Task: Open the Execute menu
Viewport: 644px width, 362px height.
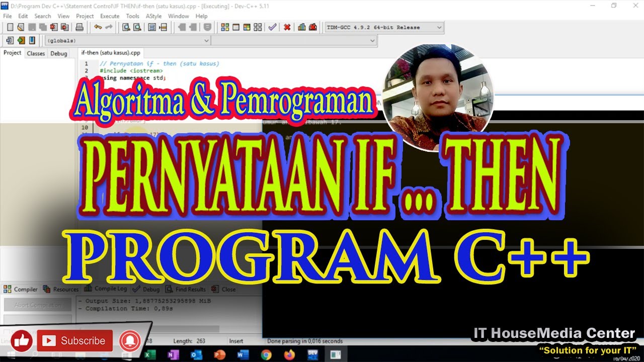Action: (110, 16)
